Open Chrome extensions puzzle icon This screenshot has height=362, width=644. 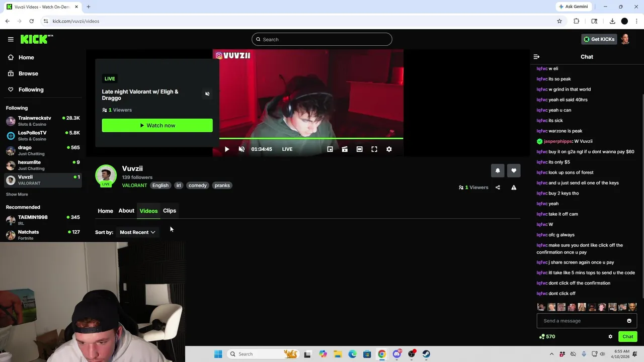coord(577,21)
